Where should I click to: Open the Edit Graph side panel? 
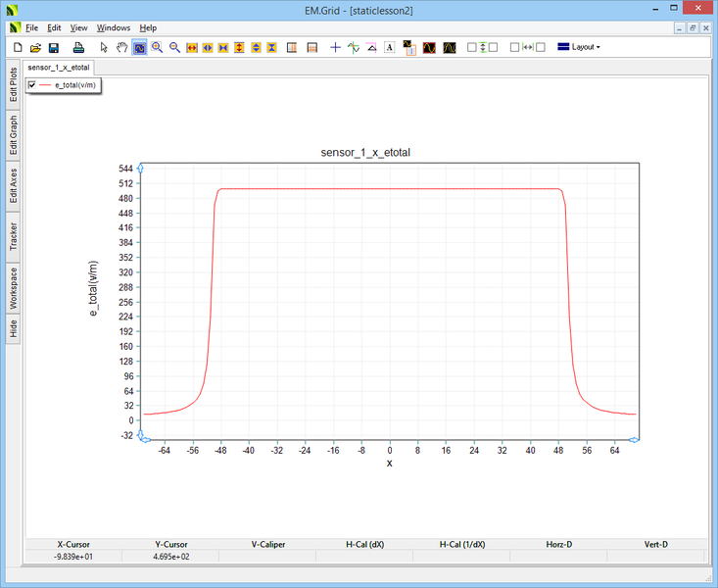point(14,135)
